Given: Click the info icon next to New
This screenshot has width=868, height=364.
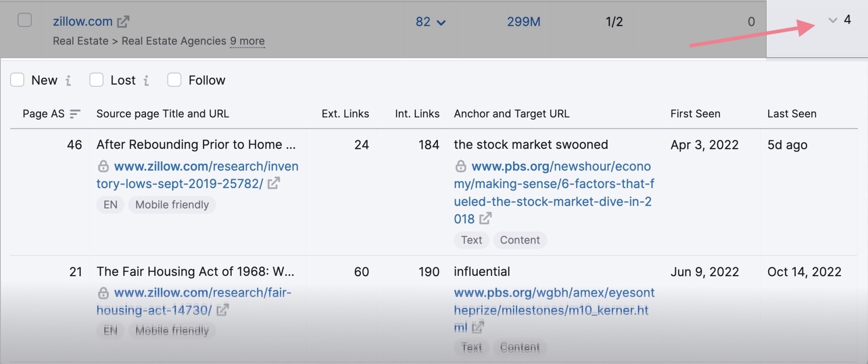Looking at the screenshot, I should tap(68, 80).
